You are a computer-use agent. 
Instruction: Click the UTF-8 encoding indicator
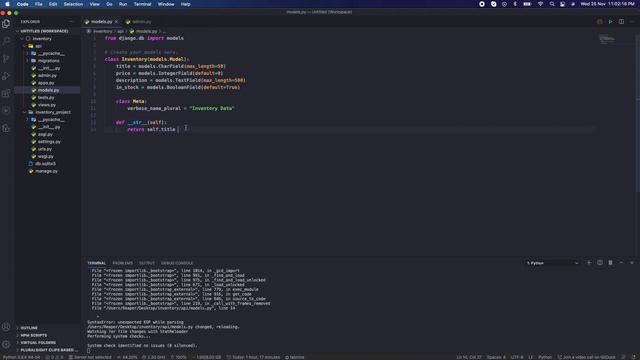[x=517, y=357]
